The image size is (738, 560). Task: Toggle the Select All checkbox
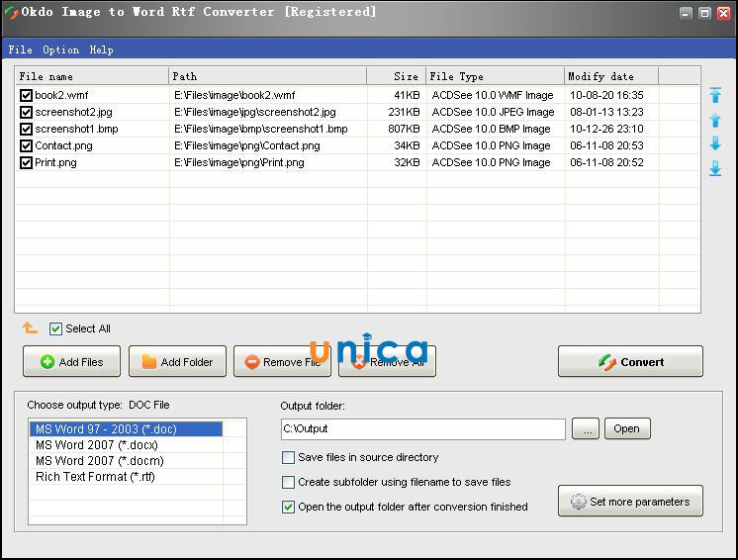tap(56, 328)
